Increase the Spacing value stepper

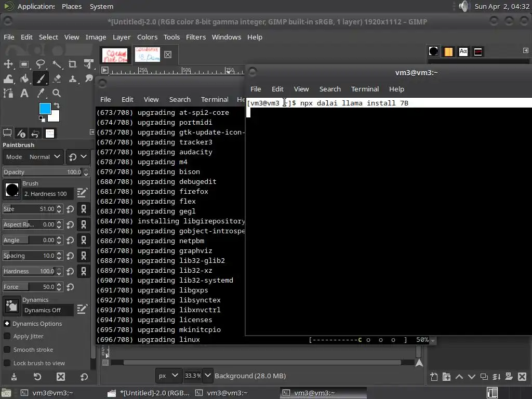tap(59, 253)
